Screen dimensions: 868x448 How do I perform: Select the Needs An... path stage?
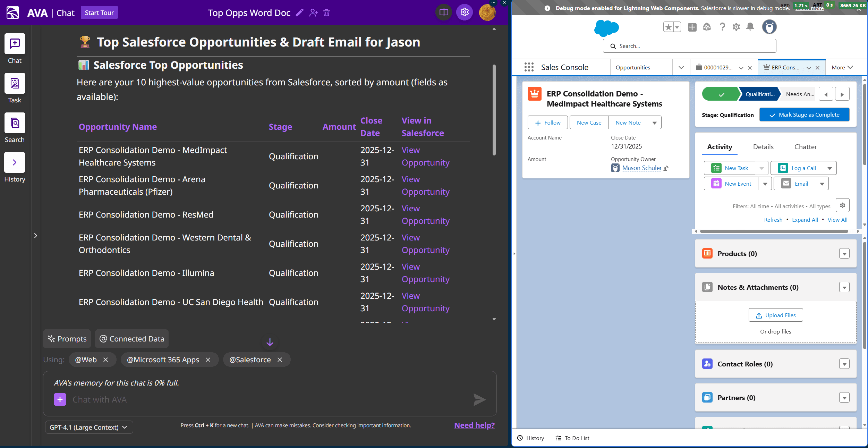(800, 94)
